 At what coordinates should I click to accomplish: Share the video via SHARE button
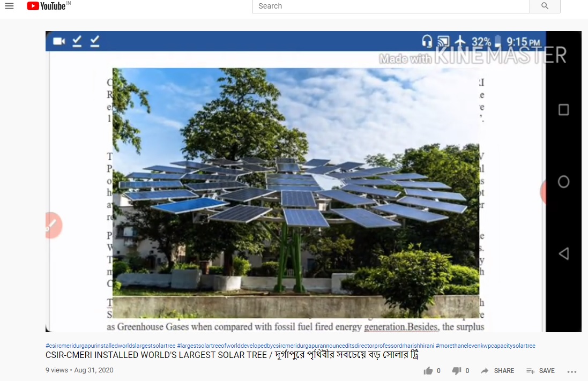point(497,371)
